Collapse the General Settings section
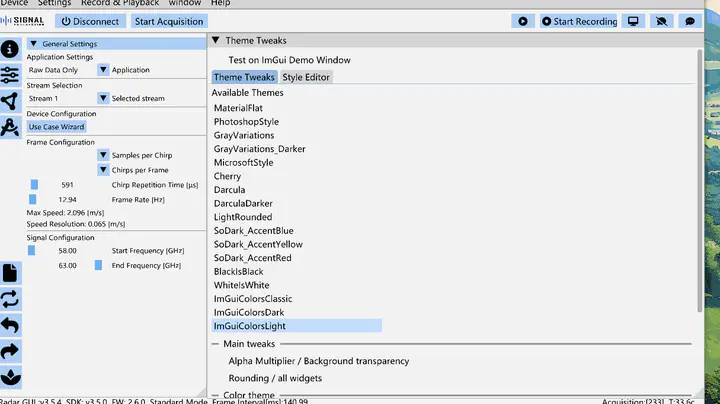The image size is (720, 404). click(33, 44)
